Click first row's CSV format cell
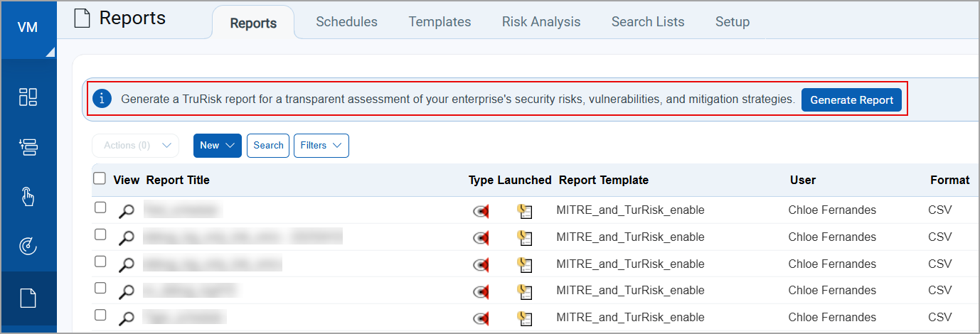Screen dimensions: 980x334 pyautogui.click(x=939, y=210)
